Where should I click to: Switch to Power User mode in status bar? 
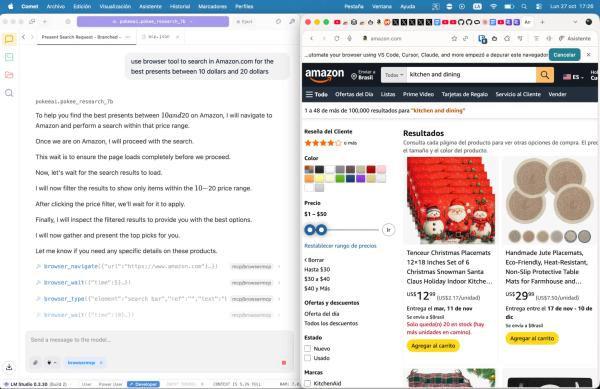[x=110, y=384]
